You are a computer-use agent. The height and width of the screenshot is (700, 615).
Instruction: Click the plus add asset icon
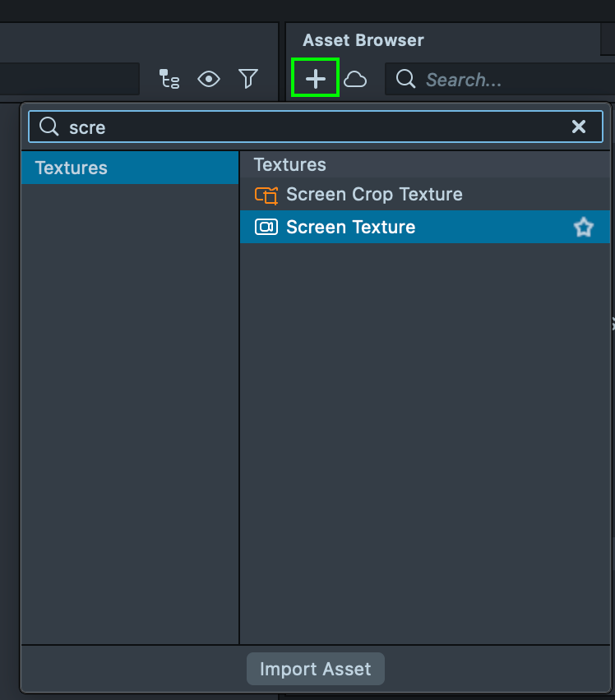click(316, 79)
